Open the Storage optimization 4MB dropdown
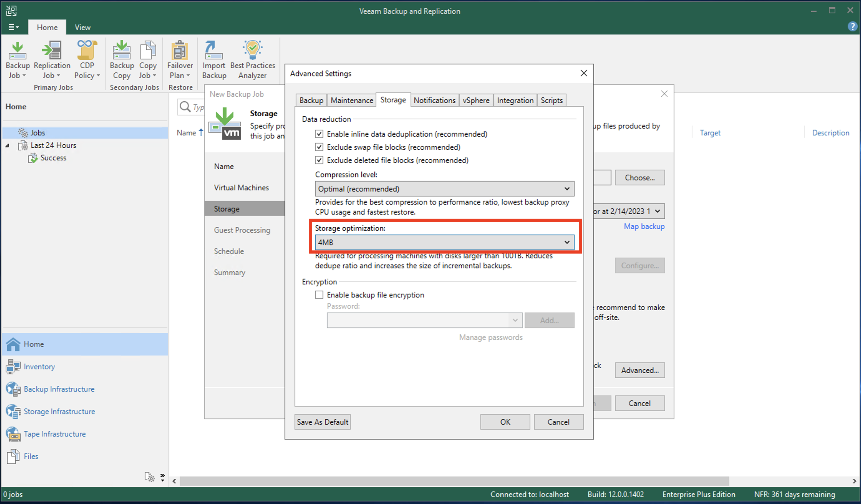This screenshot has height=504, width=861. (x=445, y=242)
